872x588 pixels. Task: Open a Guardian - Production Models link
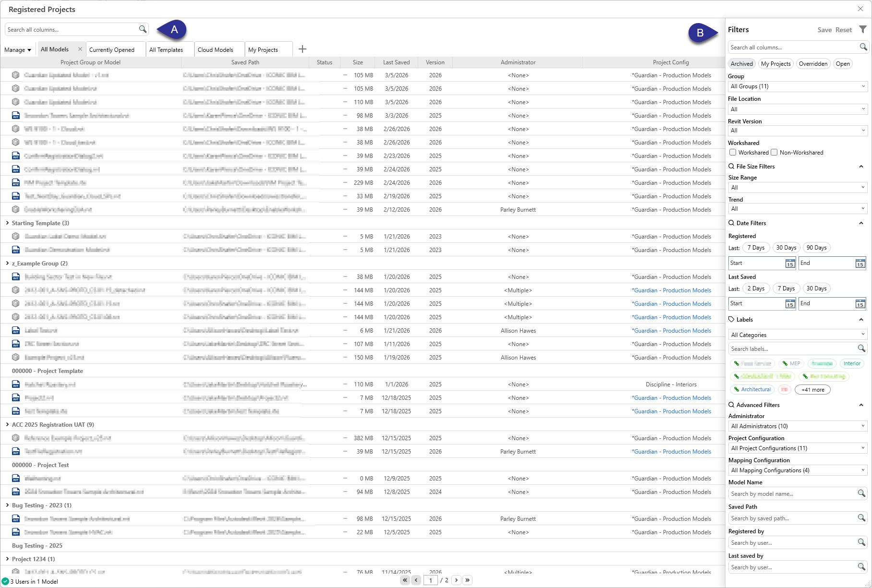(x=672, y=290)
